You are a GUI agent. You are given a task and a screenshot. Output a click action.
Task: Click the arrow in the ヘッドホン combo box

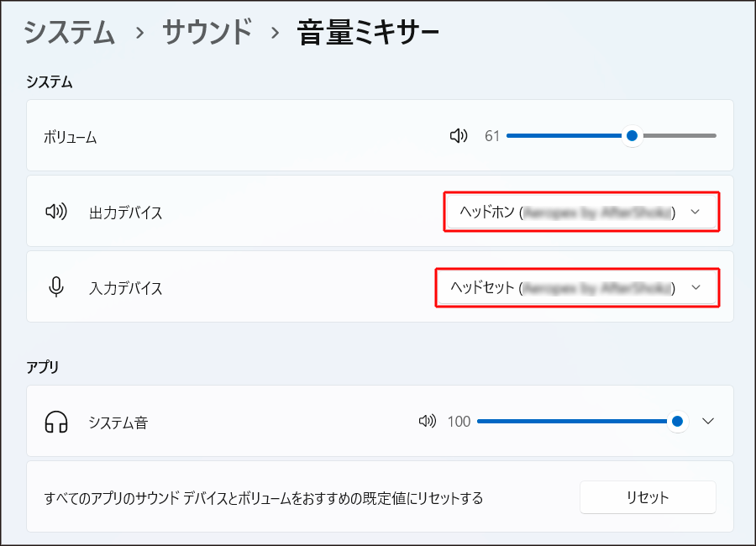pyautogui.click(x=695, y=213)
